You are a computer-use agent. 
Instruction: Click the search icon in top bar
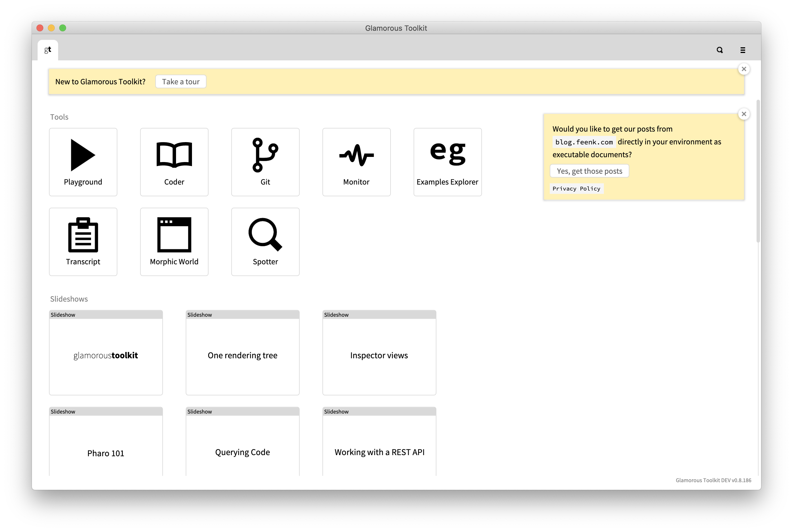pos(720,50)
